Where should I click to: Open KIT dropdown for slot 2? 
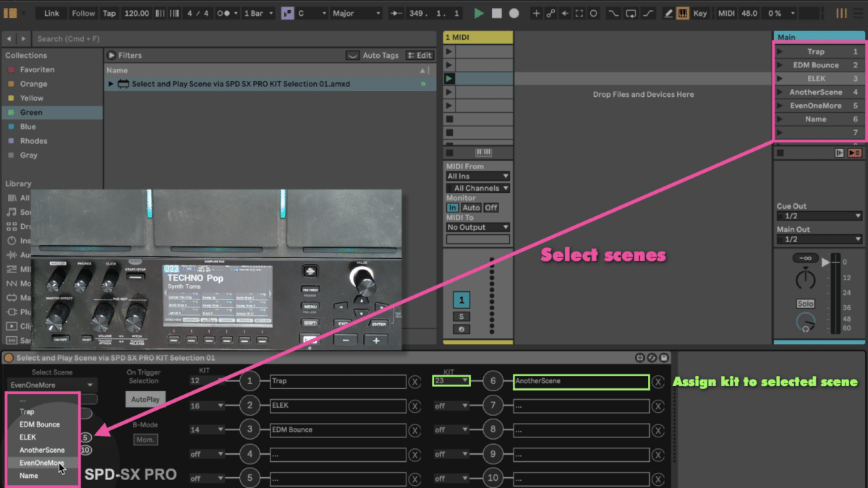pos(207,406)
